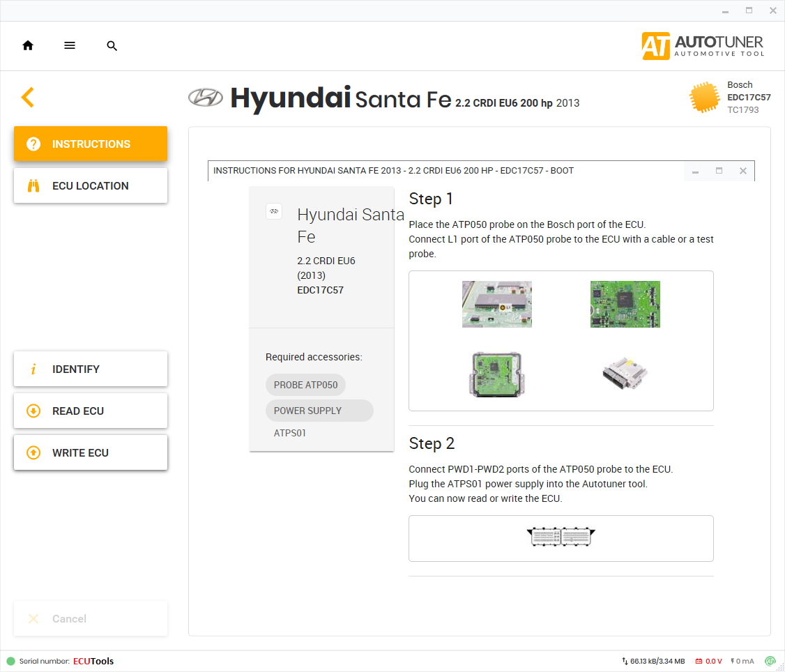Open the ECU board L1 port photo
This screenshot has height=672, width=785.
tap(496, 304)
